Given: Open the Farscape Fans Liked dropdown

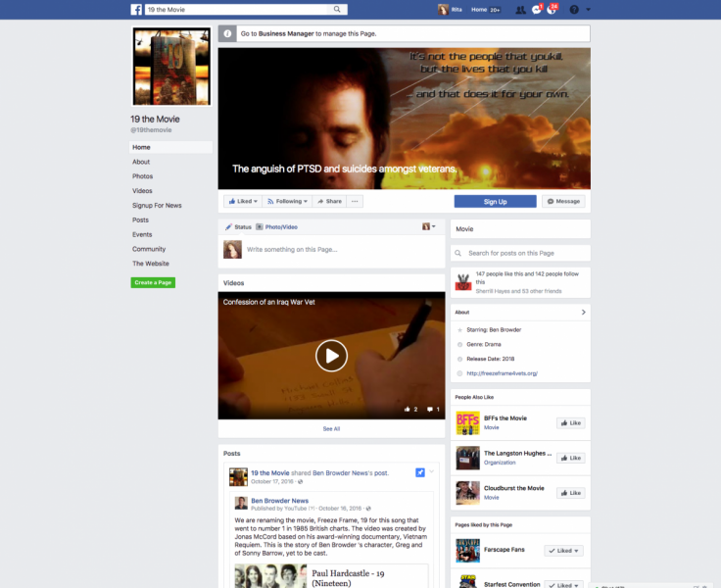Looking at the screenshot, I should 563,551.
